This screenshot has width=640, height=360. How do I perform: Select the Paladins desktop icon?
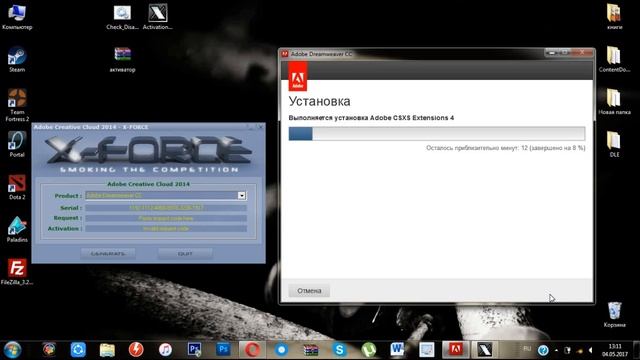tap(17, 230)
